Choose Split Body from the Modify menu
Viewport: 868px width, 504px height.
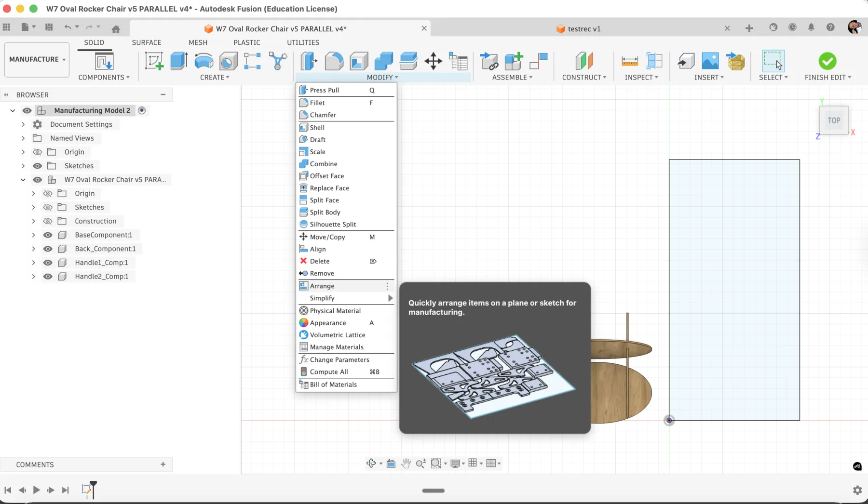click(325, 212)
